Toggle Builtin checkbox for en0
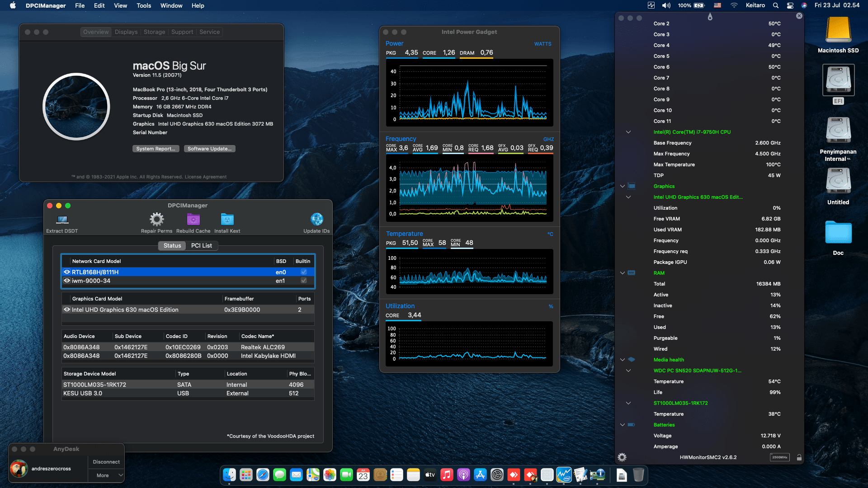The height and width of the screenshot is (488, 868). coord(304,272)
